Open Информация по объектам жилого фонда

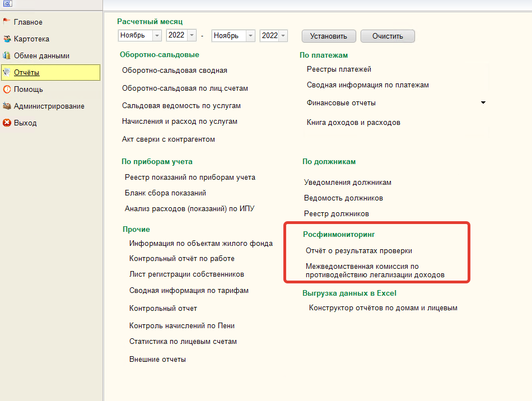(201, 244)
